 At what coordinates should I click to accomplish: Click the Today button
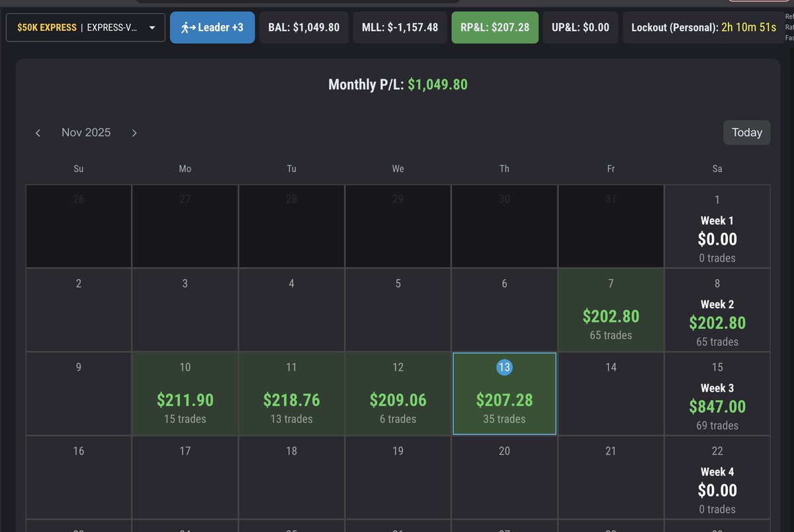pyautogui.click(x=746, y=132)
